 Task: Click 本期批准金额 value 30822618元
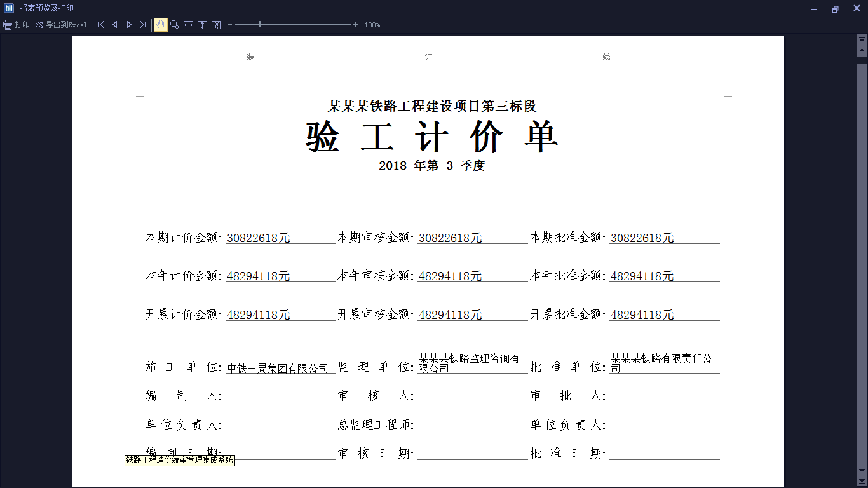coord(642,238)
